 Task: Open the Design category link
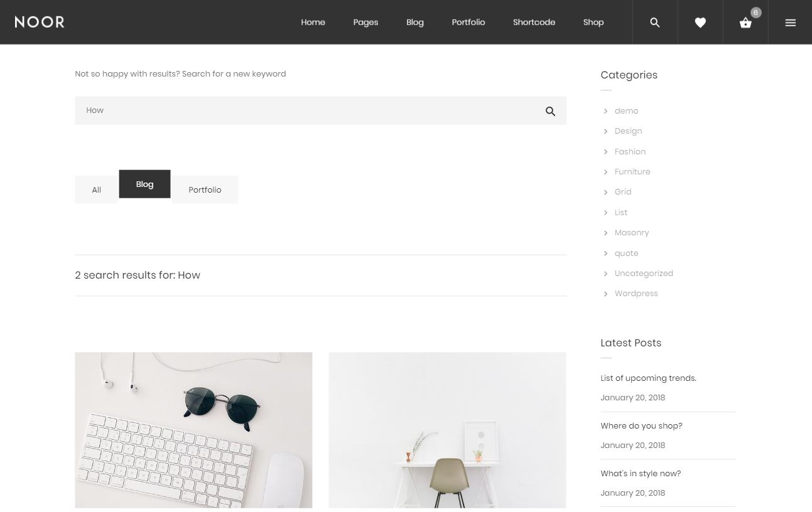click(628, 131)
